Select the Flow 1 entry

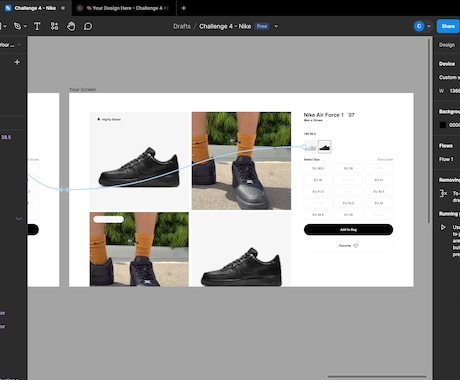click(x=446, y=159)
